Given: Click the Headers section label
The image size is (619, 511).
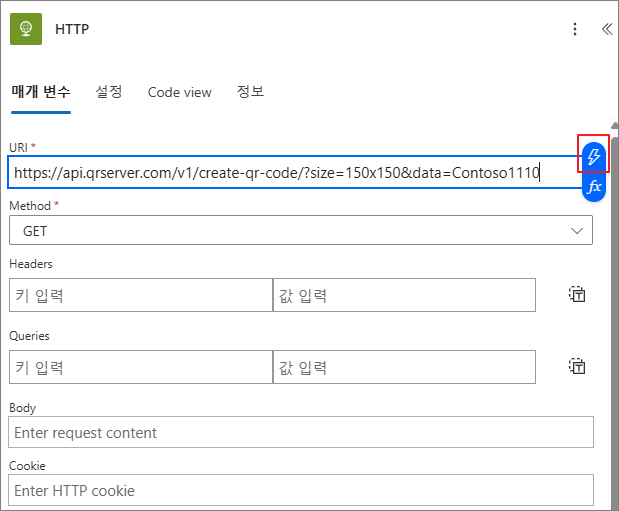Looking at the screenshot, I should click(x=31, y=264).
